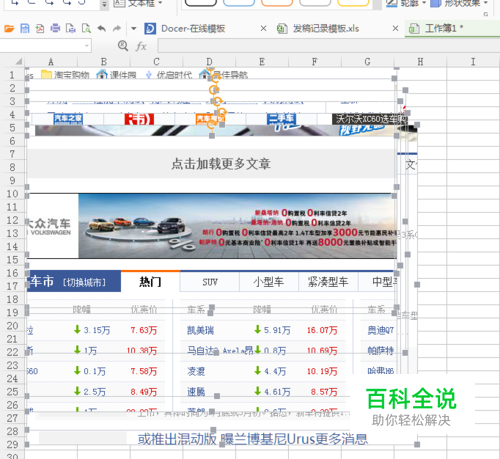
Task: Close the 发稿记录模板.xls tab
Action: click(395, 29)
